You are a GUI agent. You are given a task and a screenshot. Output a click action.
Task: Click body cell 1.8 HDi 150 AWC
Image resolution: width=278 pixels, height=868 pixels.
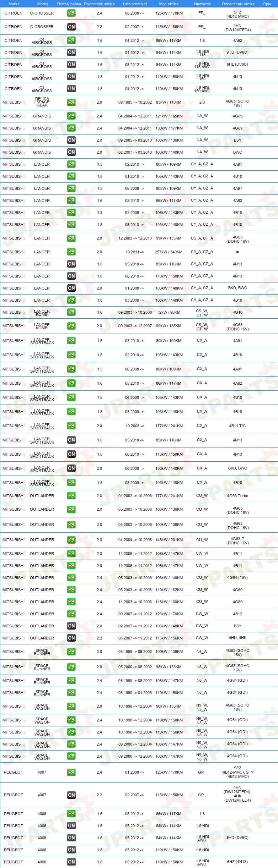pos(202,89)
